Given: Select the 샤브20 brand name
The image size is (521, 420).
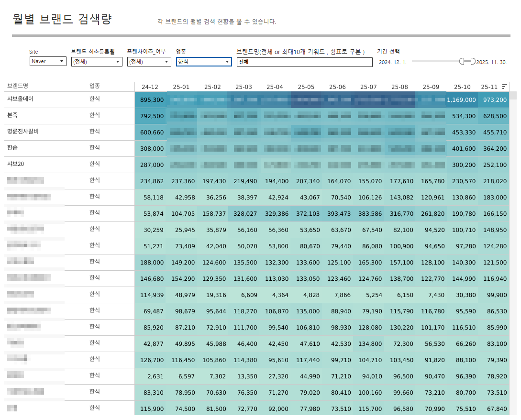Looking at the screenshot, I should (16, 164).
